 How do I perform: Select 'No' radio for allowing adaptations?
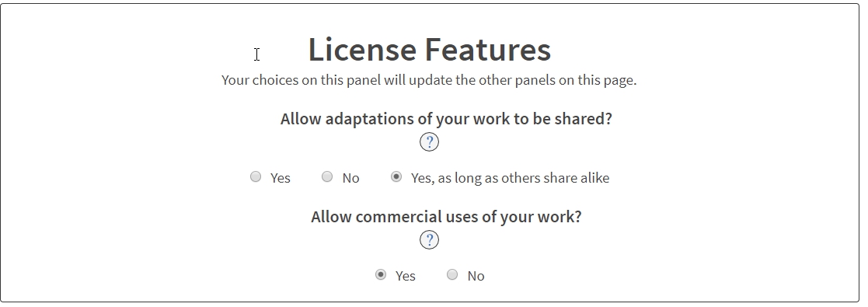[327, 176]
